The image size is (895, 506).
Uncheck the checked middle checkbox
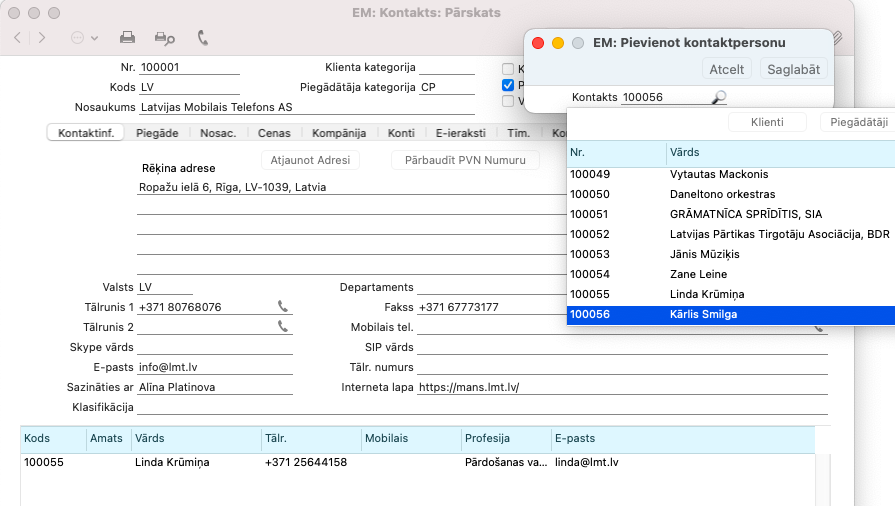[508, 85]
